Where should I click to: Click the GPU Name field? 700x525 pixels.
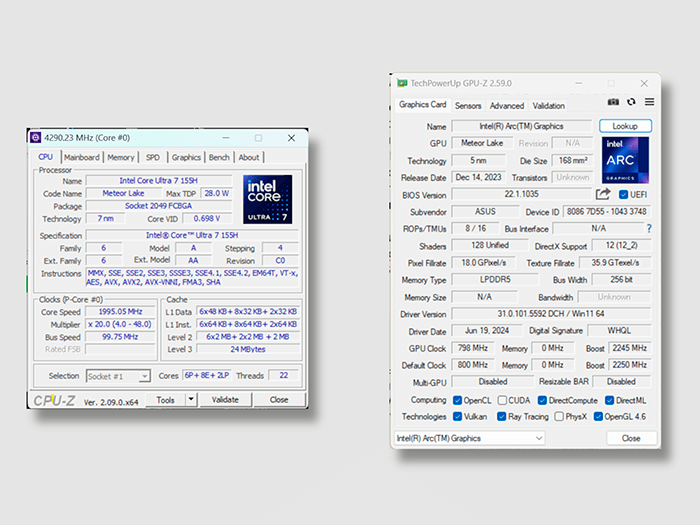[521, 126]
